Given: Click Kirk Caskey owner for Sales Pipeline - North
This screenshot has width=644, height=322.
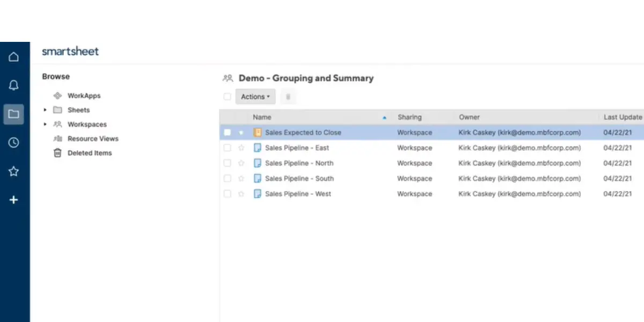Looking at the screenshot, I should pyautogui.click(x=519, y=163).
